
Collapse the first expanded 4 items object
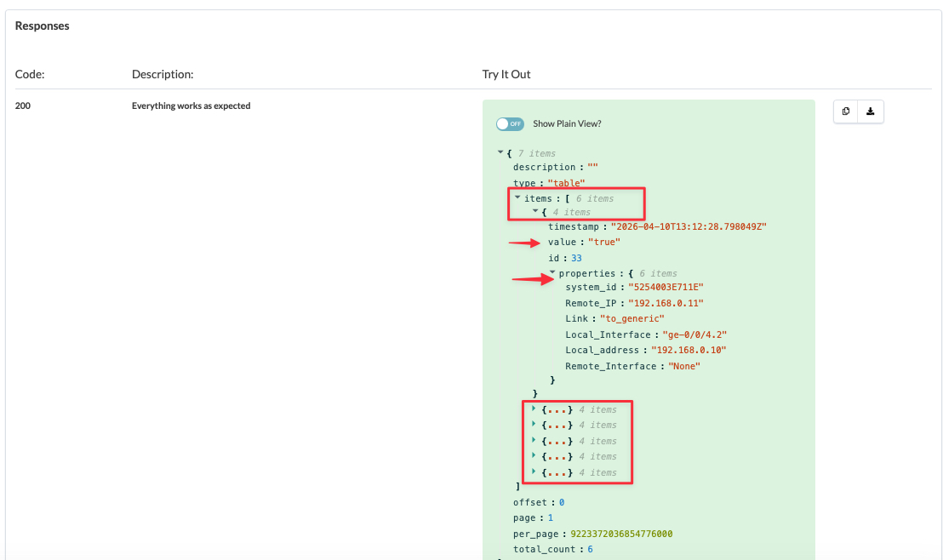(x=534, y=211)
